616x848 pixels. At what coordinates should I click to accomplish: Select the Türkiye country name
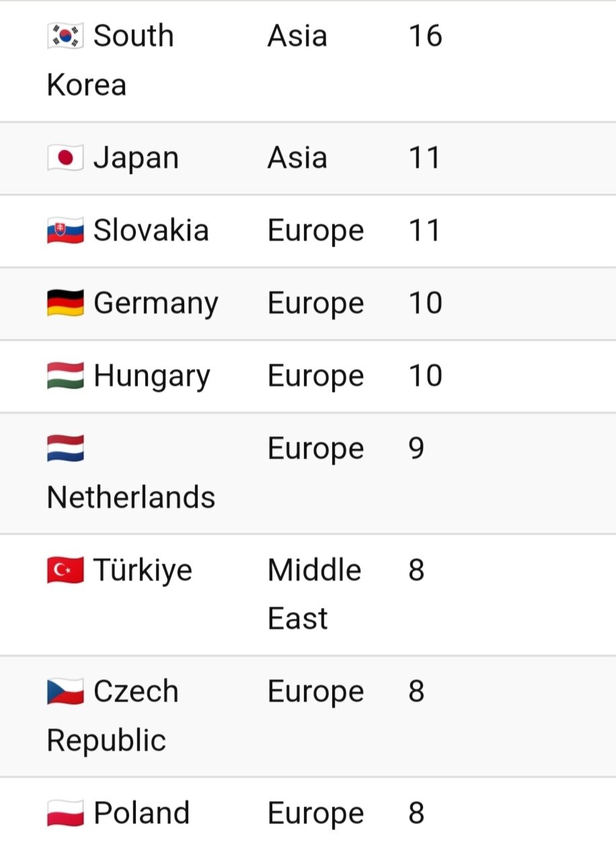point(143,571)
